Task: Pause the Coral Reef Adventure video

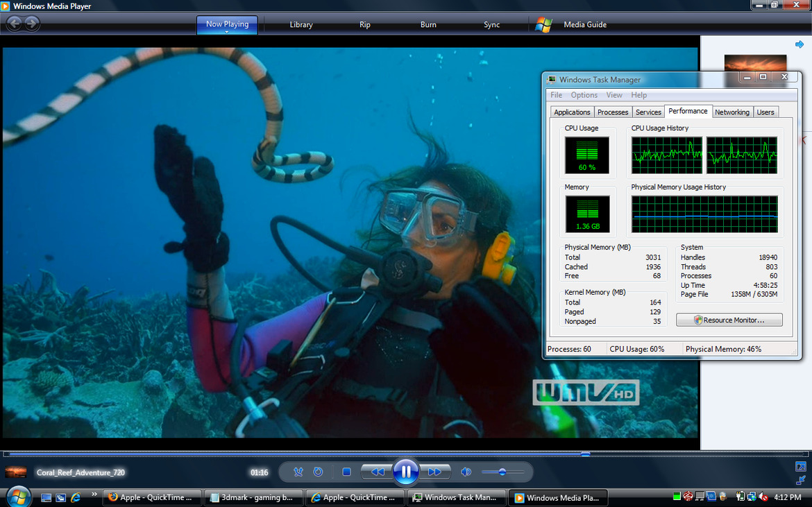Action: (x=406, y=472)
